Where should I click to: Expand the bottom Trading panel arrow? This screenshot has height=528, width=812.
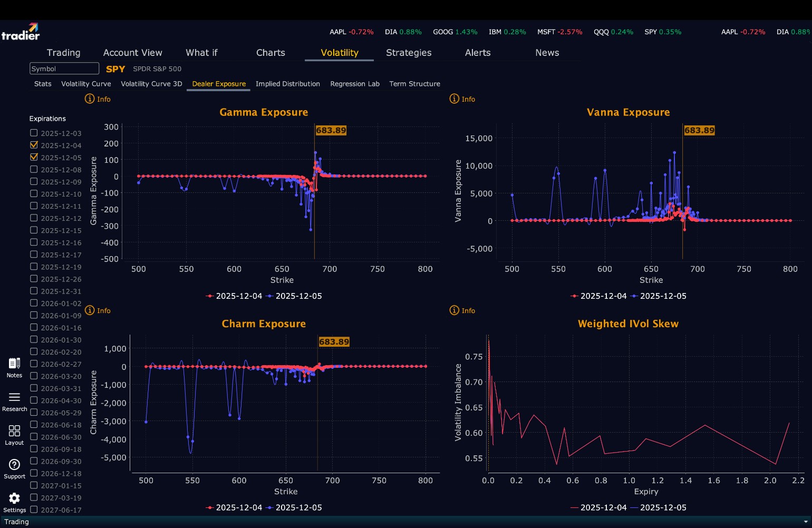click(x=805, y=522)
